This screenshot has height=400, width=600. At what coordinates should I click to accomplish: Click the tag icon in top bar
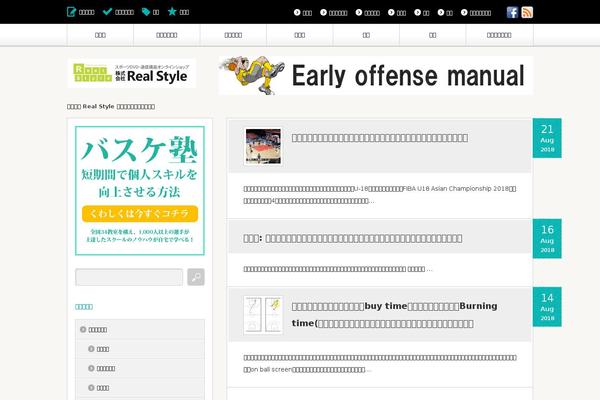(x=145, y=12)
